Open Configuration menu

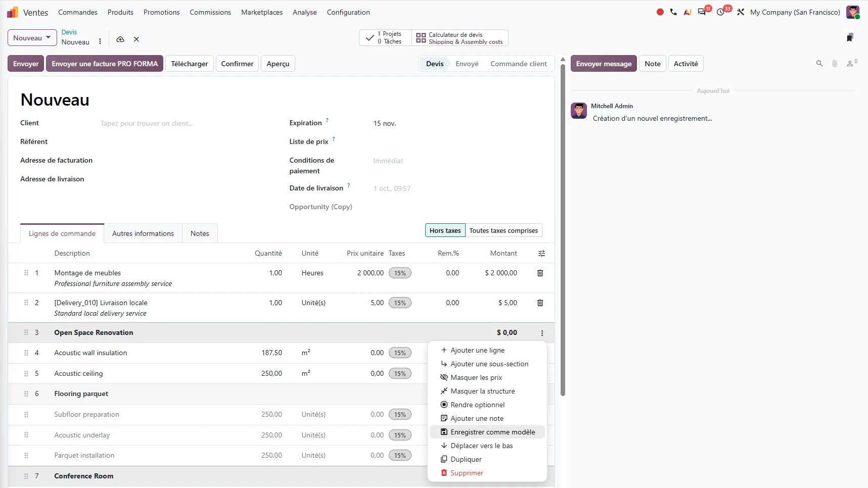(348, 12)
